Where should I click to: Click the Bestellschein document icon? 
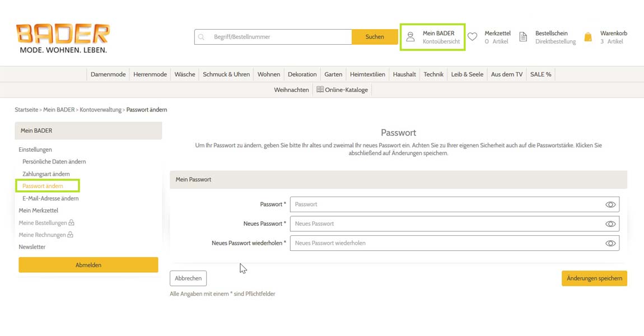pyautogui.click(x=523, y=37)
